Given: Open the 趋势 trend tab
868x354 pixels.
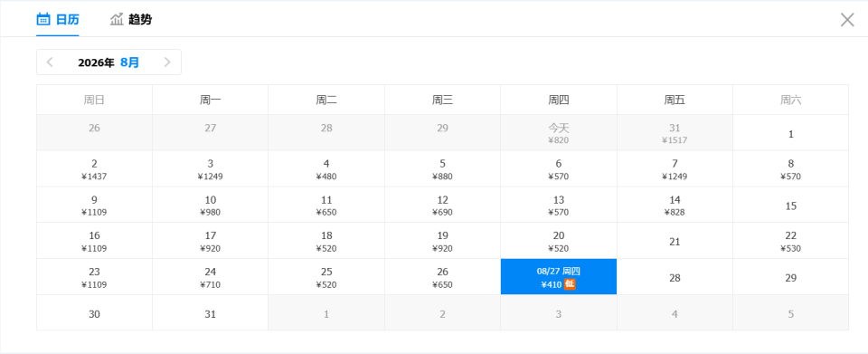Looking at the screenshot, I should [x=131, y=20].
